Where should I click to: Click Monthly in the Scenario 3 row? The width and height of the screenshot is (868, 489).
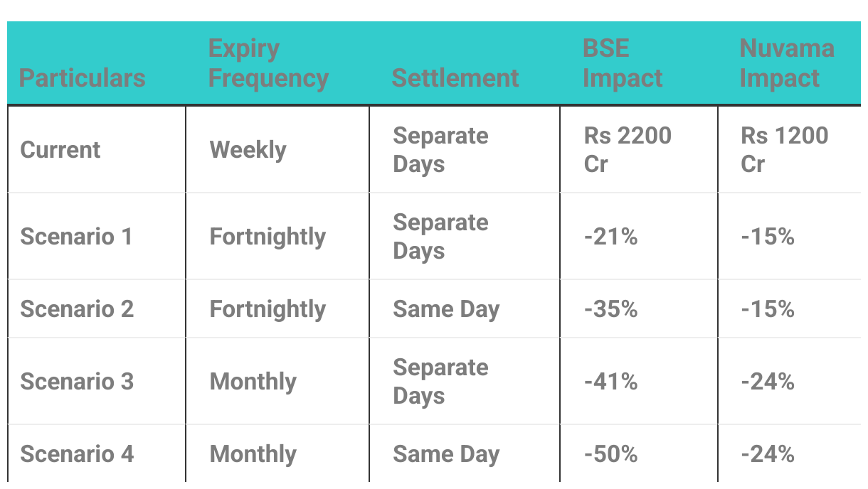253,382
